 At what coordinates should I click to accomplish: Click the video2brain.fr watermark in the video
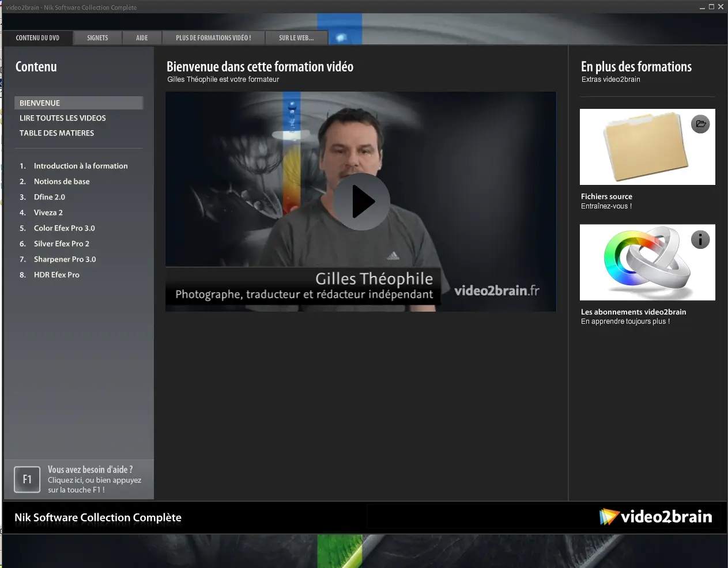pos(497,290)
